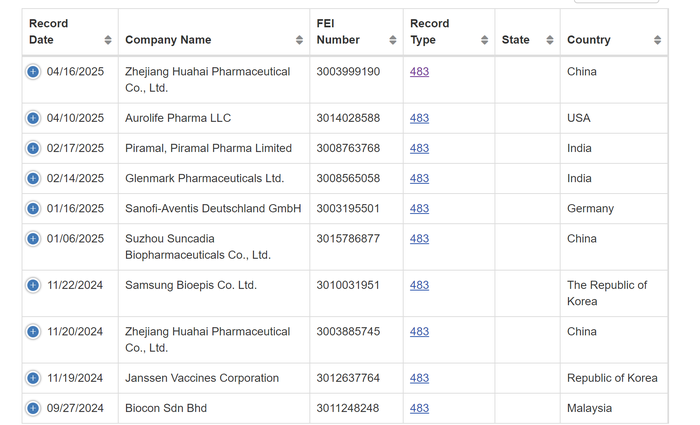Image resolution: width=700 pixels, height=425 pixels.
Task: Click plus icon for Biocon Sdn Bhd row
Action: click(33, 408)
